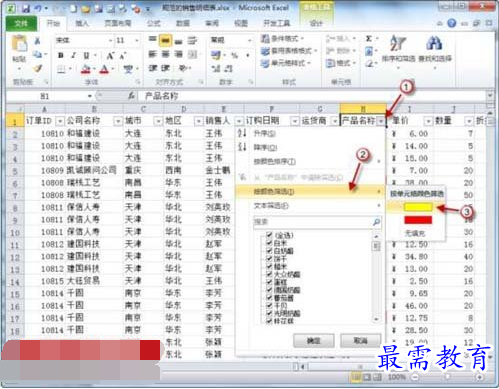The image size is (499, 389).
Task: Open the 运货商 column filter dropdown
Action: (335, 121)
